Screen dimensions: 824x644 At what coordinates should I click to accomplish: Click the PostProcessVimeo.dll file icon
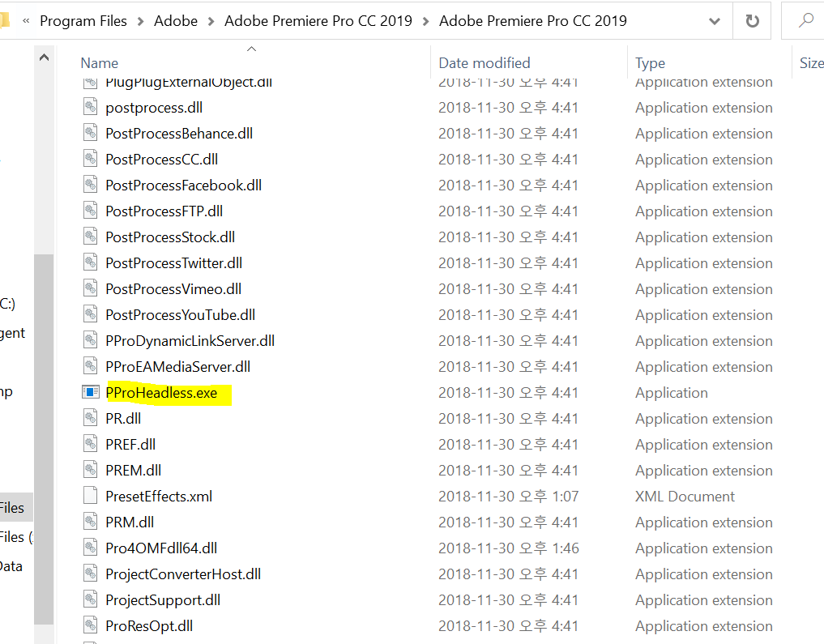tap(91, 288)
